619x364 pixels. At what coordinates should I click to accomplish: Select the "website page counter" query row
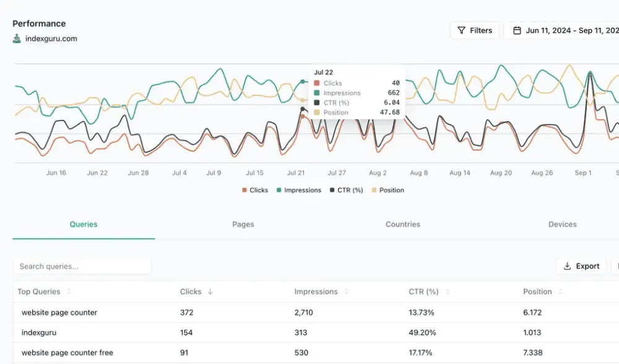point(59,313)
